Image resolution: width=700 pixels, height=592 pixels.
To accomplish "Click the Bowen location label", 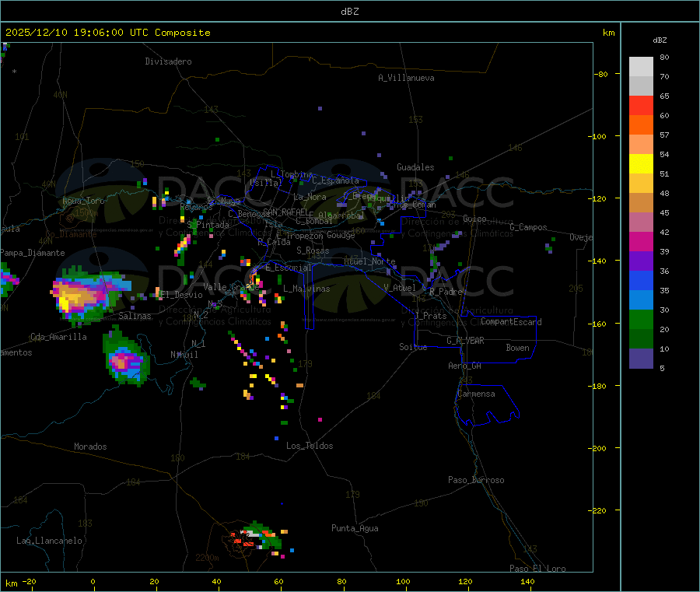I will click(517, 348).
